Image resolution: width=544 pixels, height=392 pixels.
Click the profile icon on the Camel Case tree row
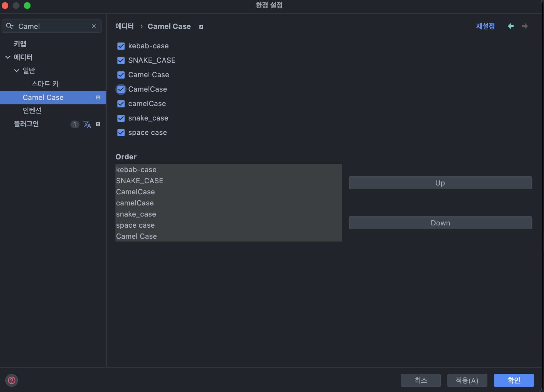click(x=98, y=97)
